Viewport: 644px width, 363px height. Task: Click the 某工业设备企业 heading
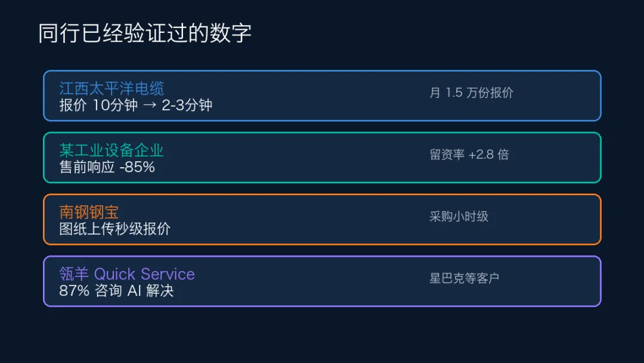112,150
